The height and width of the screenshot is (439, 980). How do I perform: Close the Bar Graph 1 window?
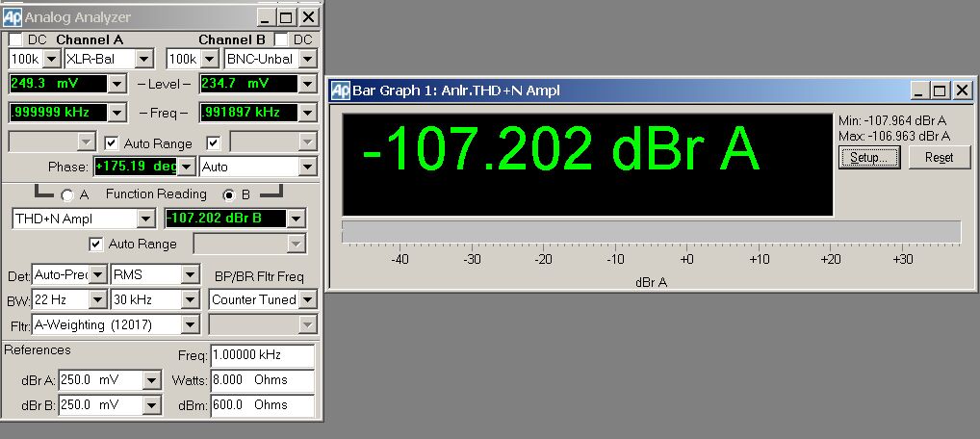[x=962, y=90]
